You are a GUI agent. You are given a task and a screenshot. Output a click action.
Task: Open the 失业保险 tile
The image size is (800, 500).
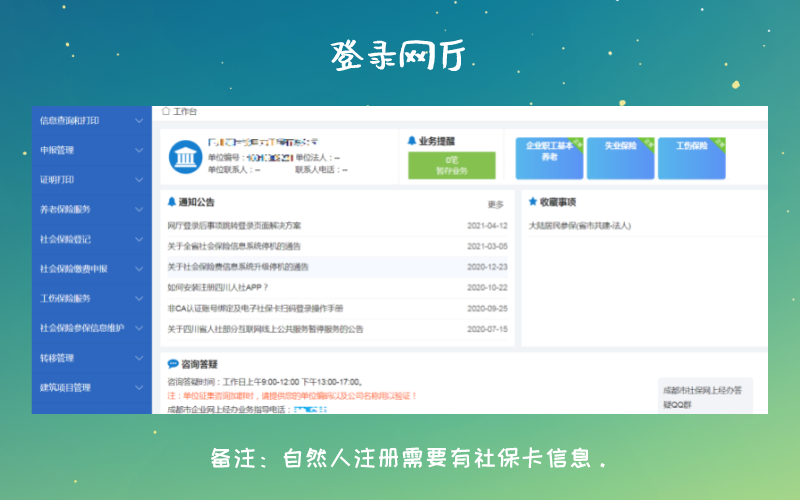coord(620,151)
